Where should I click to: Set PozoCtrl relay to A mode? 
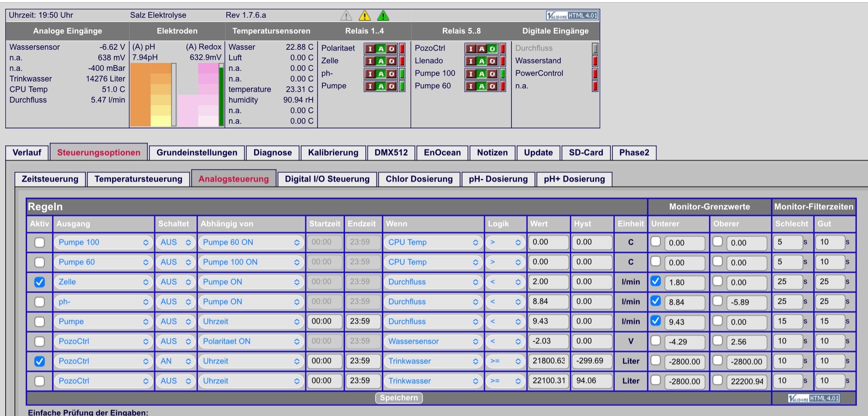[482, 48]
